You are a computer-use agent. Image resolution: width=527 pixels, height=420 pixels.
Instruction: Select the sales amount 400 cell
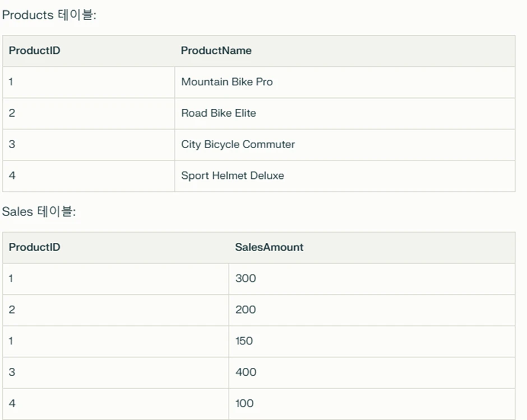[x=372, y=373]
